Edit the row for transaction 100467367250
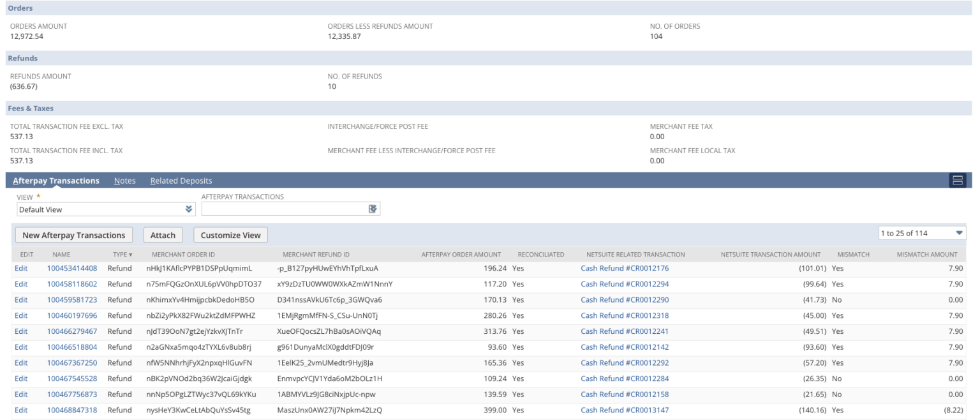 tap(21, 363)
